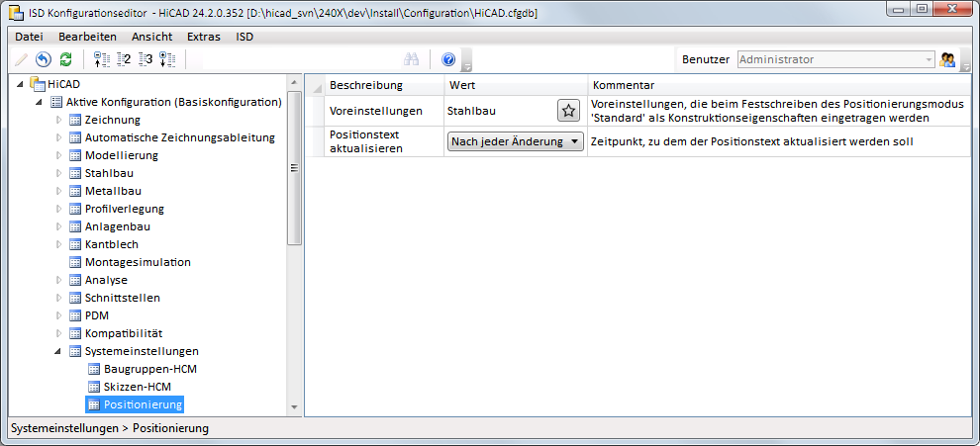Click the application icon in title bar
Image resolution: width=980 pixels, height=446 pixels.
point(16,12)
